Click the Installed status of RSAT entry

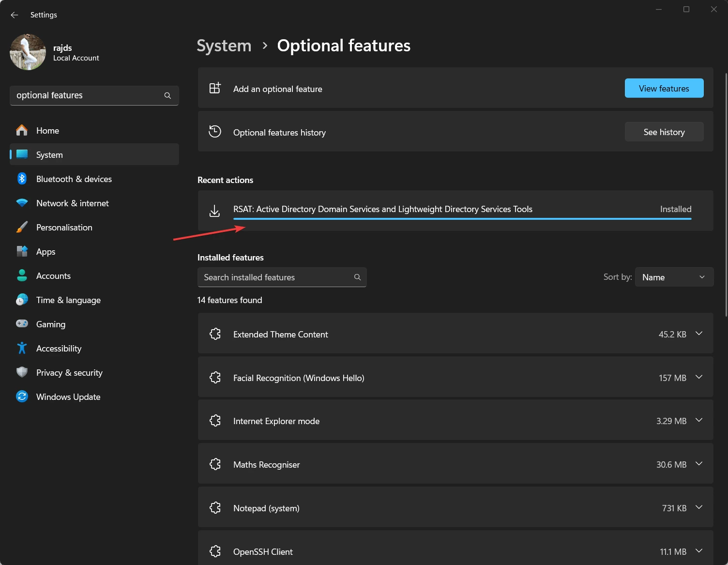(x=676, y=209)
